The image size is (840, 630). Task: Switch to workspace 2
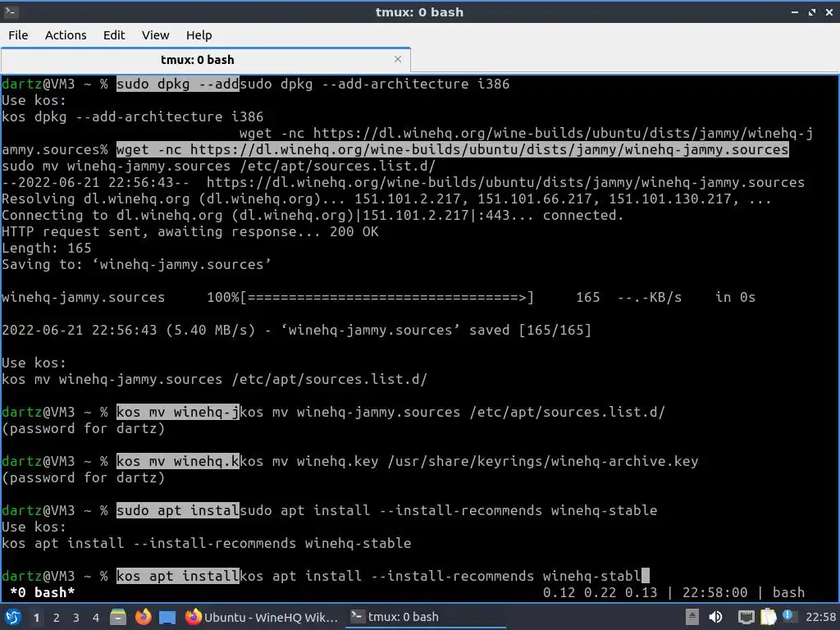[x=56, y=618]
